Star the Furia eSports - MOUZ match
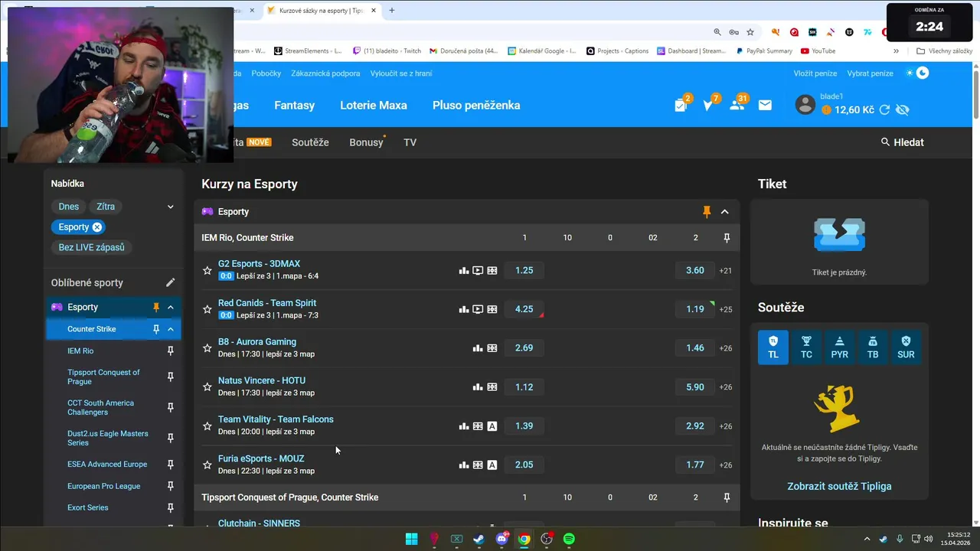 click(x=207, y=465)
